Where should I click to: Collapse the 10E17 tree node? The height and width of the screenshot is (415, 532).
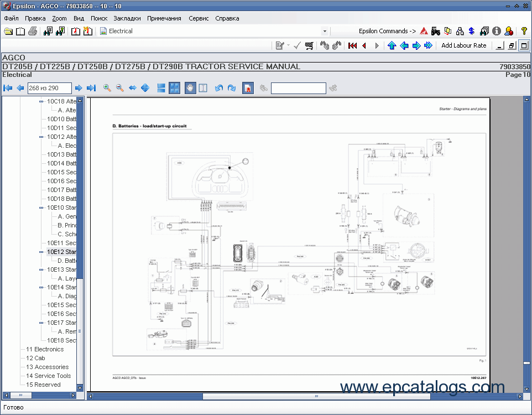coord(41,323)
